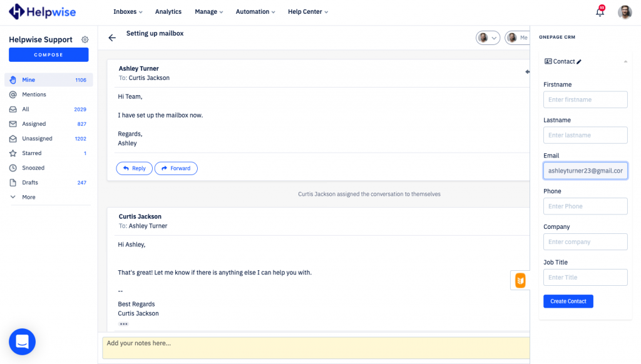Click the pencil icon beside Contact

tap(579, 62)
